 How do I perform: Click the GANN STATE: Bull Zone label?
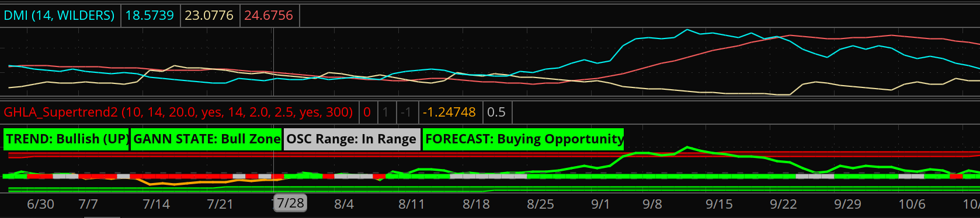pyautogui.click(x=206, y=139)
